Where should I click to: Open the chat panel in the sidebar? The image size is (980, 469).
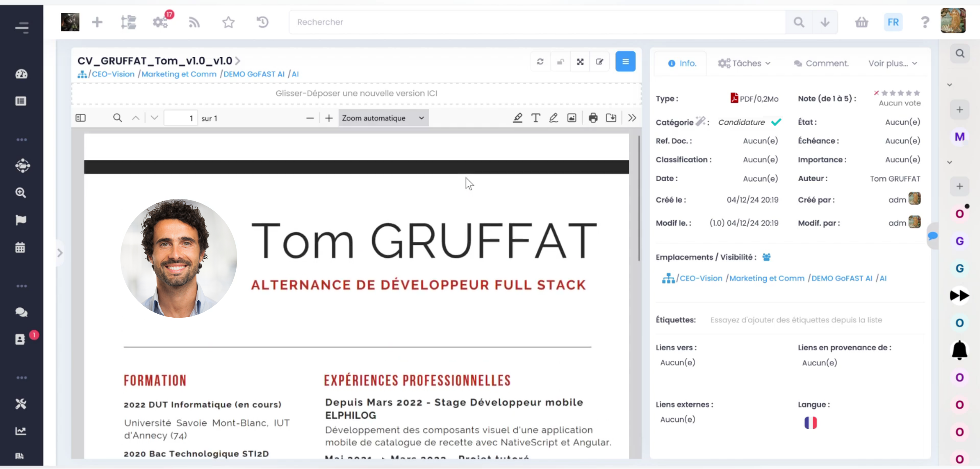coord(21,312)
